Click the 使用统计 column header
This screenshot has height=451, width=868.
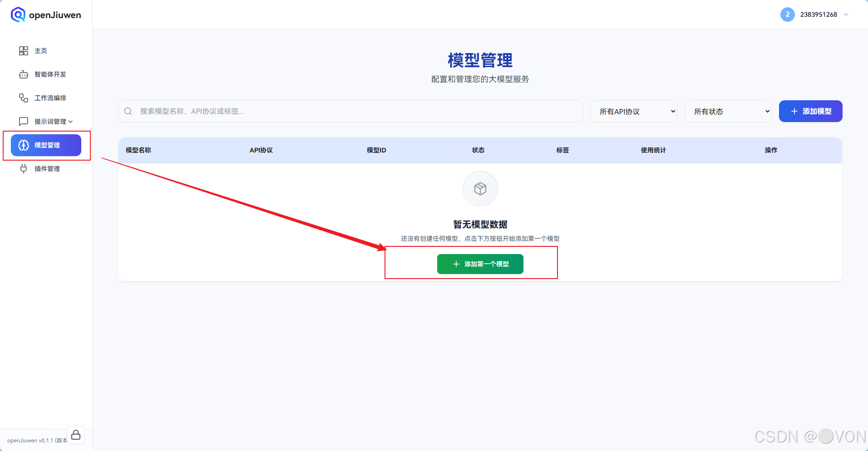coord(653,150)
